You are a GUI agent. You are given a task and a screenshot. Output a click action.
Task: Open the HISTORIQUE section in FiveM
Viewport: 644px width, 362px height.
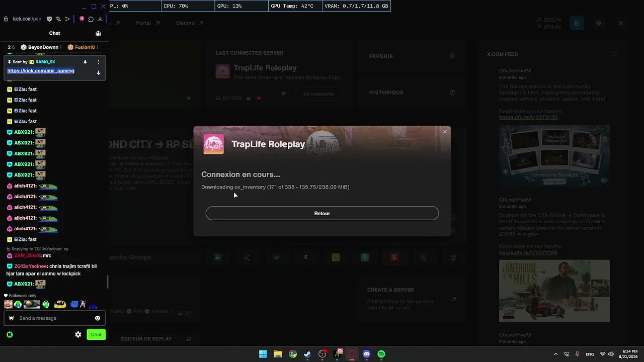412,93
